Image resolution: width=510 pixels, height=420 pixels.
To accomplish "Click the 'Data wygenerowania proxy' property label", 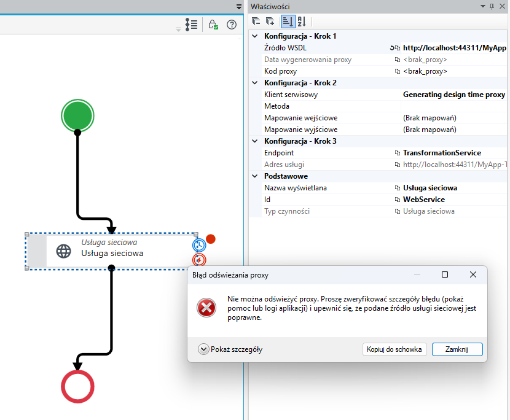I will point(308,60).
